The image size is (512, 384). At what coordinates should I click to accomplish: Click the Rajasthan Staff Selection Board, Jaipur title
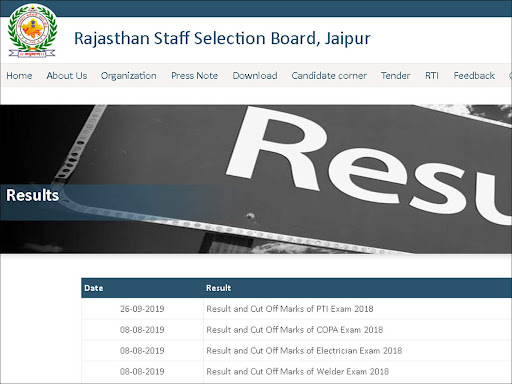(222, 39)
